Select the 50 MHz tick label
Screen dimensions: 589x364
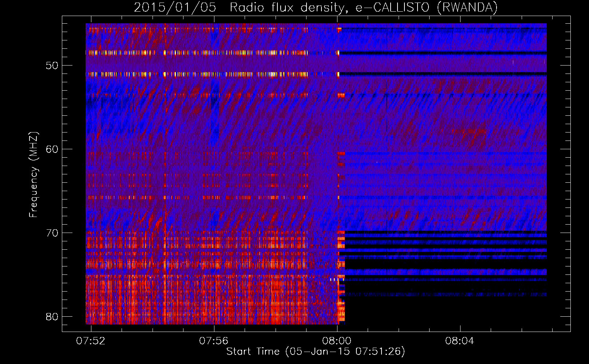[52, 66]
